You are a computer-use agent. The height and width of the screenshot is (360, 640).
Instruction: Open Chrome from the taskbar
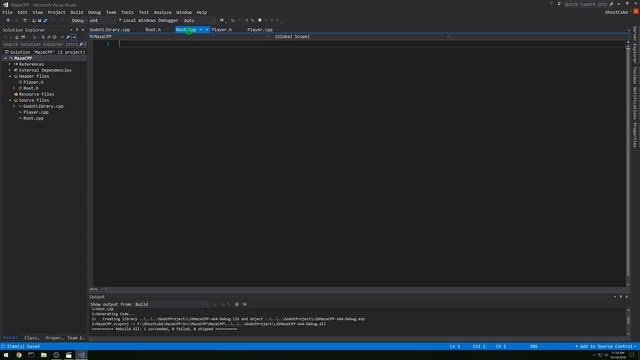point(19,355)
